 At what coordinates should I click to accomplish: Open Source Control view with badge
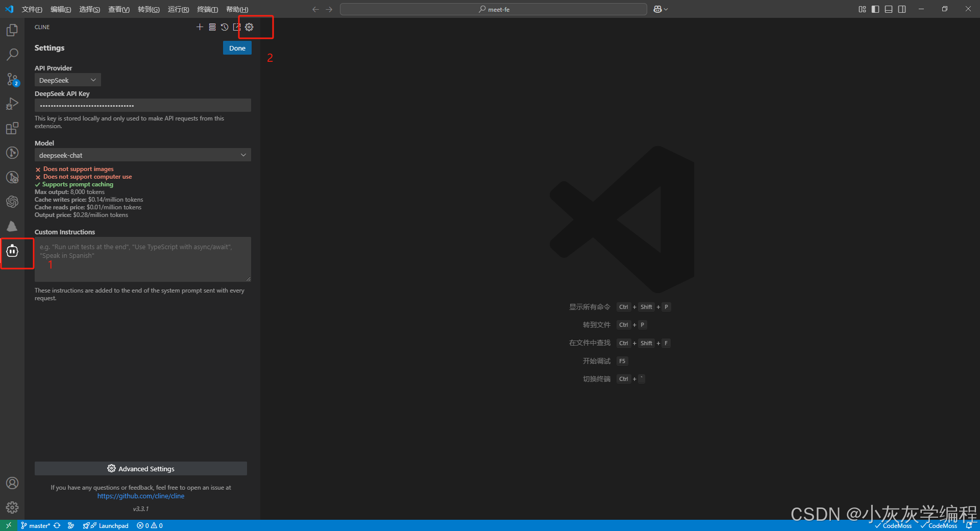12,79
